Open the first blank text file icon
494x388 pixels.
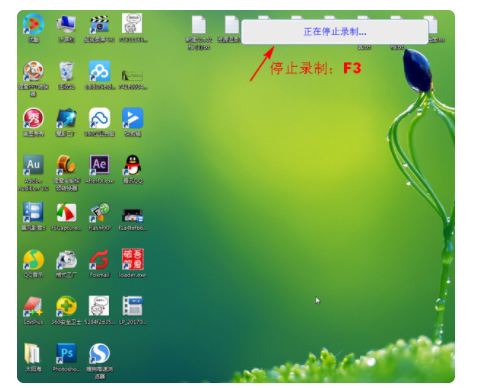199,24
